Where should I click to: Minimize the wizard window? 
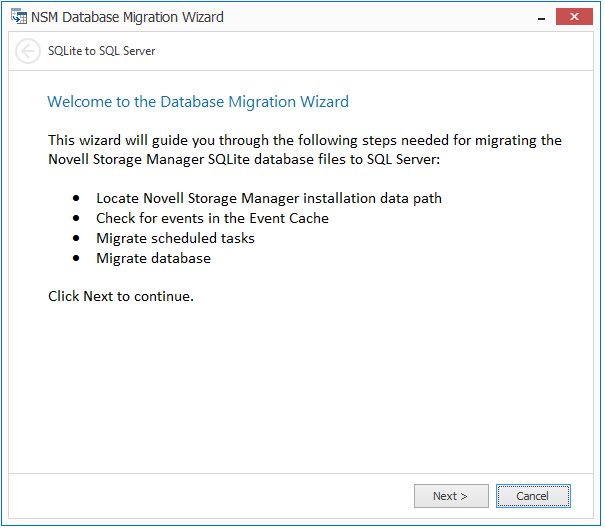click(x=541, y=17)
